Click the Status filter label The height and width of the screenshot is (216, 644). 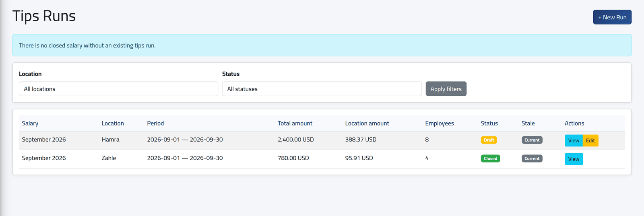tap(231, 74)
